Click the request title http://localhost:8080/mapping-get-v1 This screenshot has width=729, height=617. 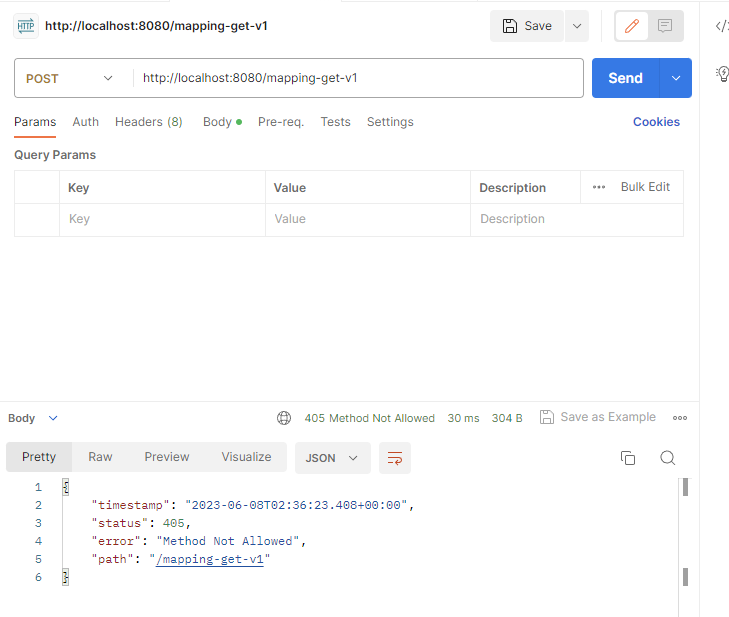(156, 26)
